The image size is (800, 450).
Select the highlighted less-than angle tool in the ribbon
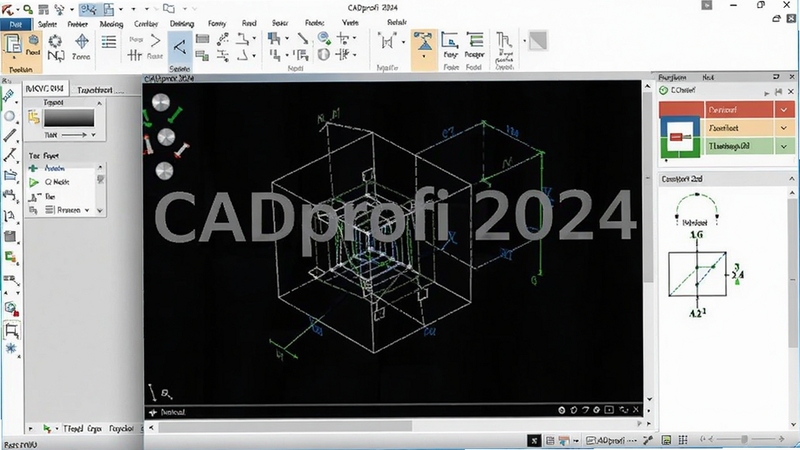click(x=180, y=47)
